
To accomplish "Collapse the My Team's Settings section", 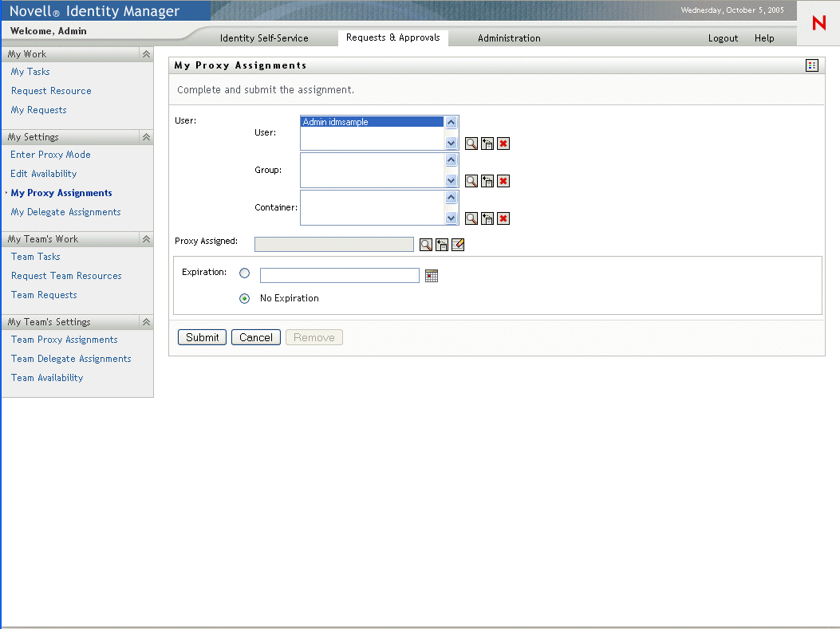I will tap(146, 322).
